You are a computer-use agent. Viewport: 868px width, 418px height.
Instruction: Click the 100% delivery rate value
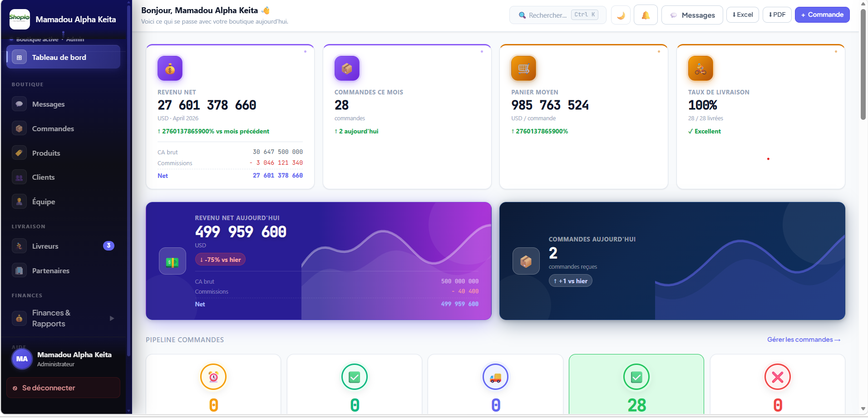[x=703, y=105]
